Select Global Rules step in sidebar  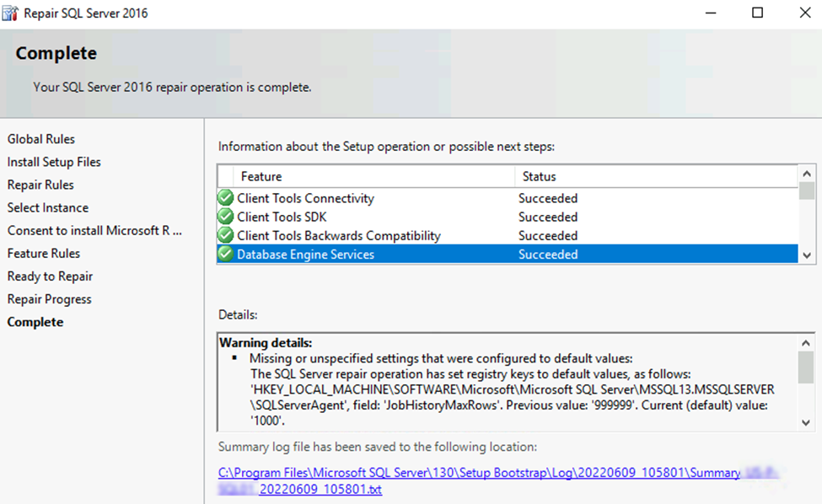[x=41, y=139]
